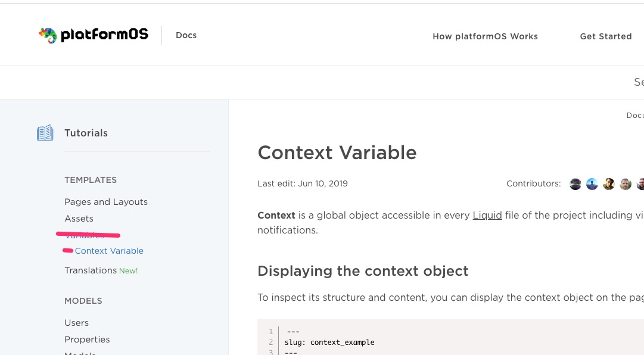Click the rightmost contributor avatar
The image size is (644, 355).
coord(641,184)
